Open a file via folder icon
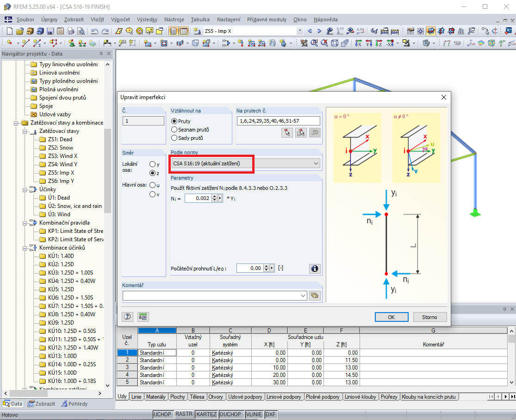Screen dimensions: 516x420 [x=20, y=31]
